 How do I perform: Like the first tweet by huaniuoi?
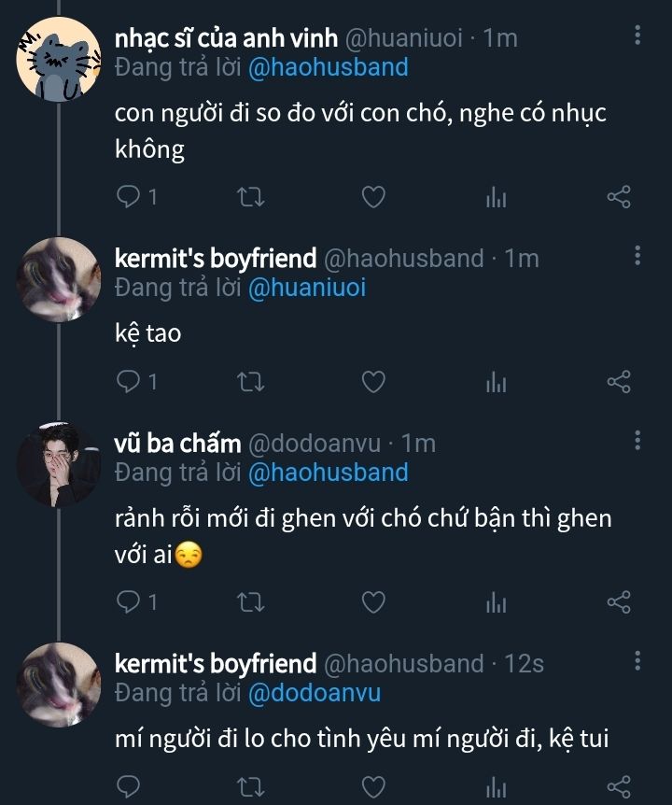click(x=373, y=197)
